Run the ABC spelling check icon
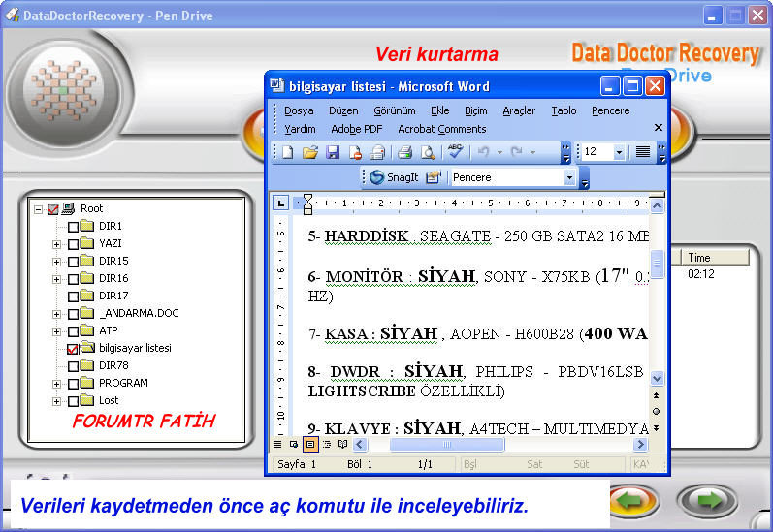Image resolution: width=773 pixels, height=532 pixels. pos(455,151)
